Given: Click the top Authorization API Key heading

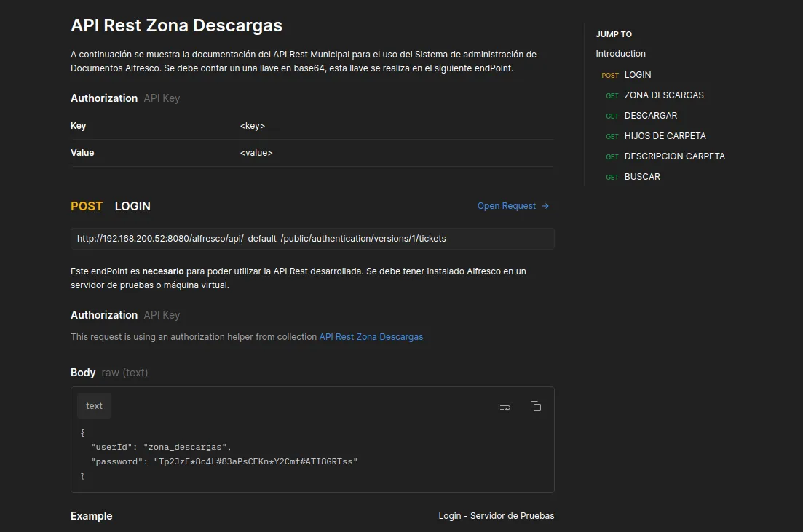Looking at the screenshot, I should (125, 98).
